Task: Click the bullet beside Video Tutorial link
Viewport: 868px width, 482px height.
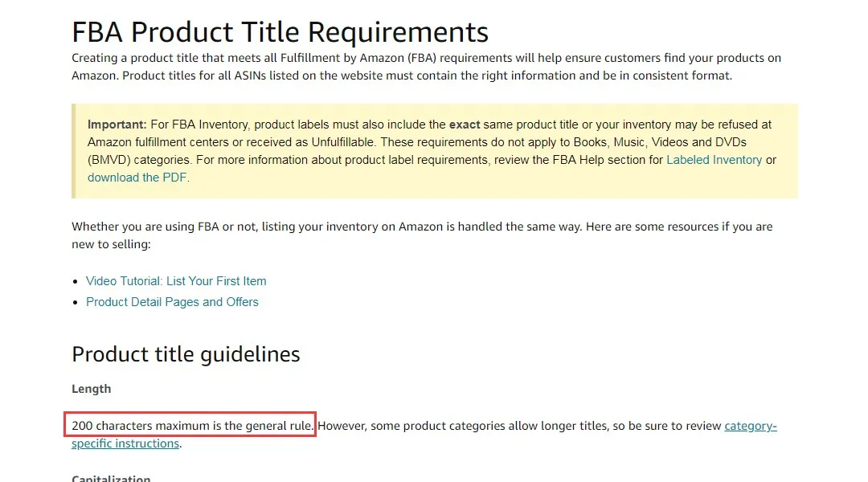Action: pos(76,282)
